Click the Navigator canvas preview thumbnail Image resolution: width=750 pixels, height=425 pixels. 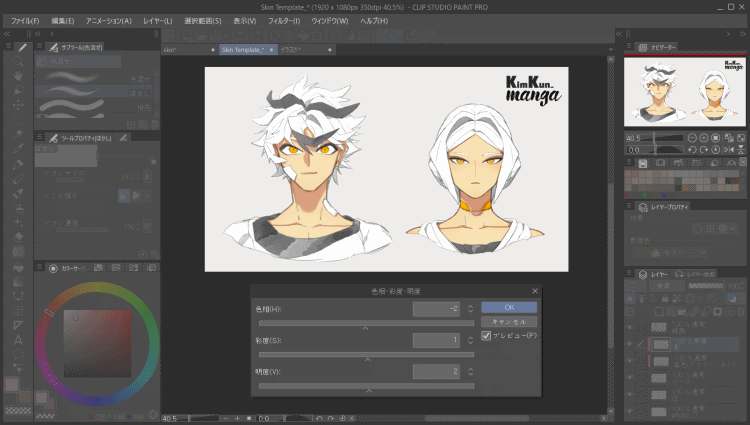pyautogui.click(x=684, y=91)
